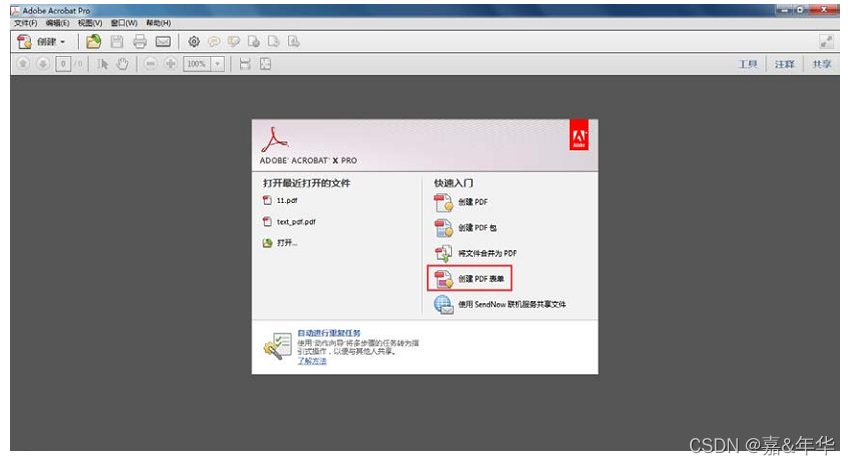This screenshot has width=851, height=465.
Task: Open the 文件(F) menu
Action: tap(26, 23)
